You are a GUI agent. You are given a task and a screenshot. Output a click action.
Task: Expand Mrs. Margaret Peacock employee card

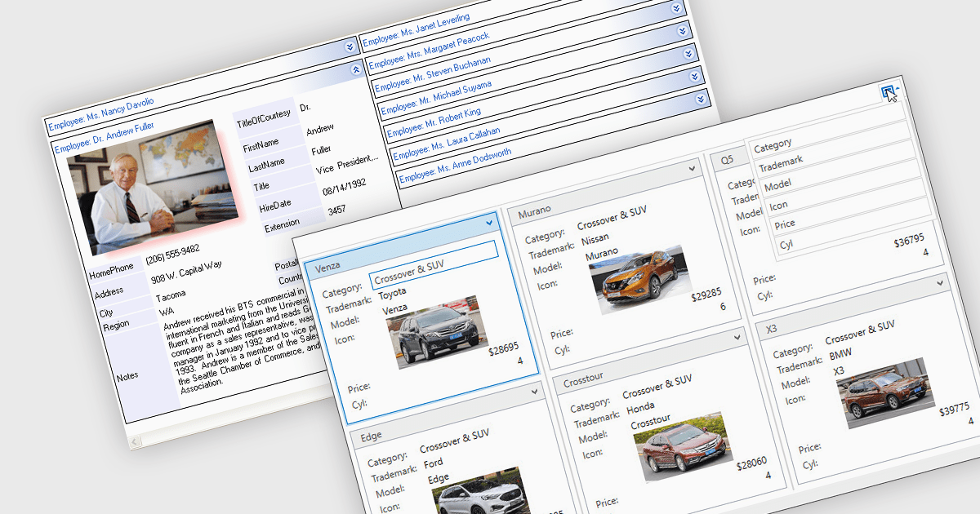click(683, 31)
